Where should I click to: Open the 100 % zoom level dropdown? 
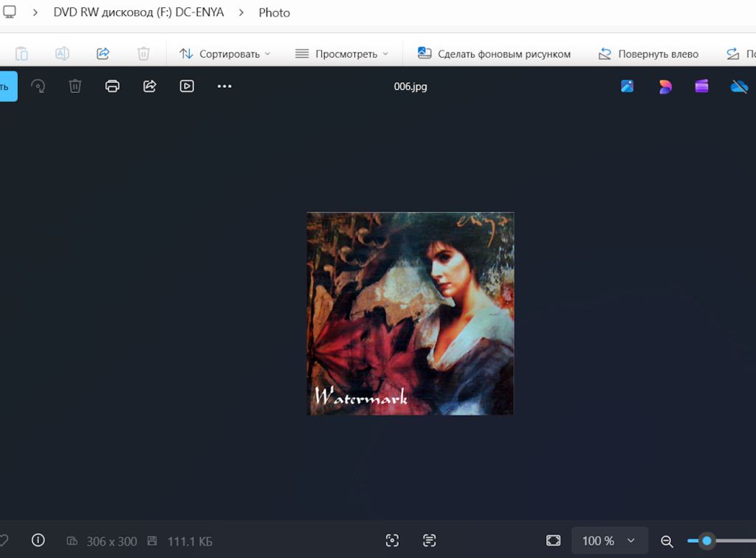(x=609, y=541)
